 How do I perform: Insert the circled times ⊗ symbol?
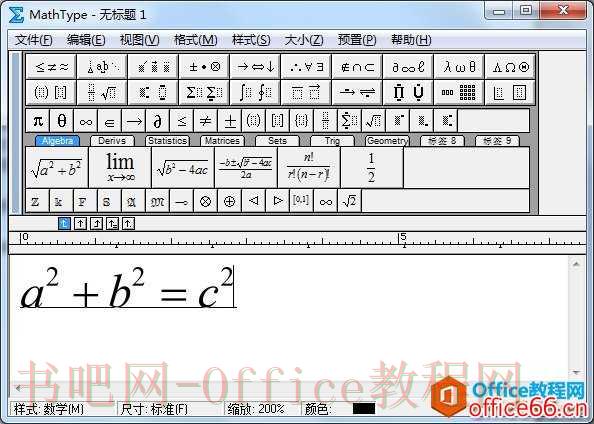click(205, 201)
